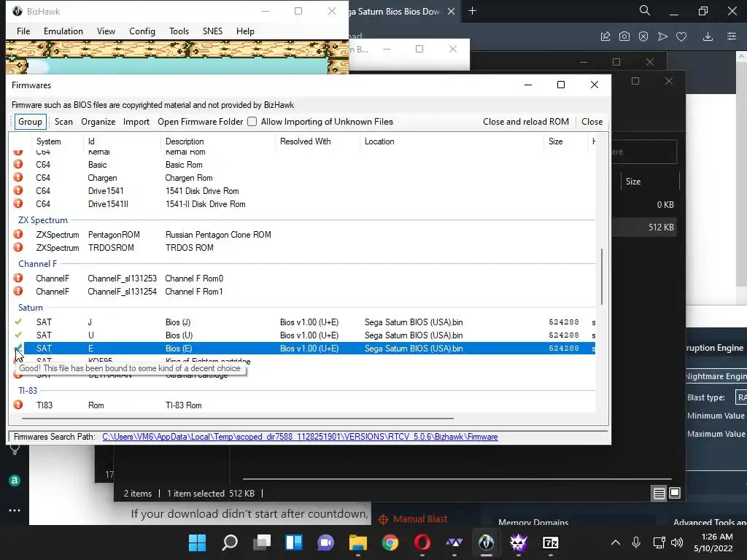
Task: Open the Tools menu
Action: click(179, 31)
